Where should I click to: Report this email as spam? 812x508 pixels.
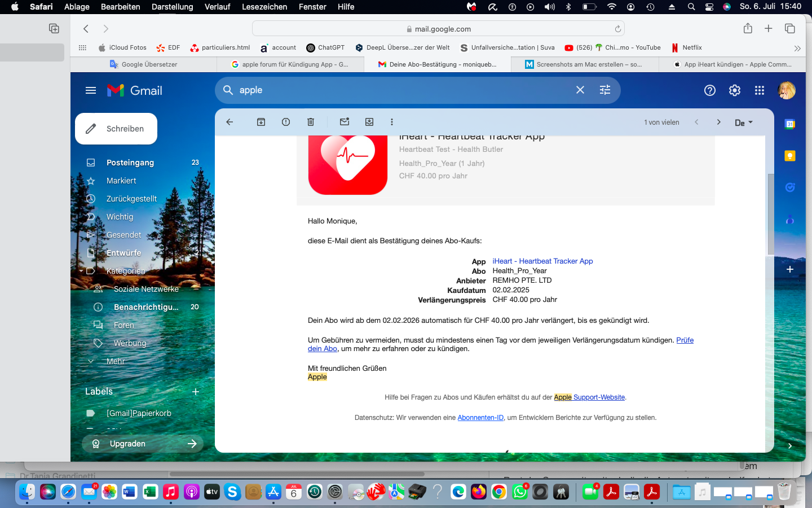(286, 122)
